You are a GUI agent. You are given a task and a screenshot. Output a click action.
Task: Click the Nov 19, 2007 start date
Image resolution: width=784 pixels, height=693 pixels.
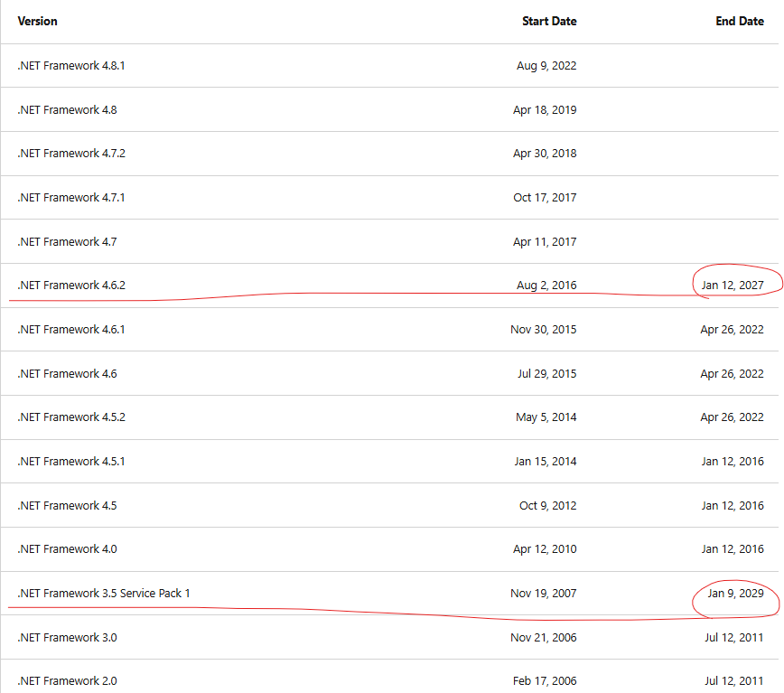[x=544, y=593]
